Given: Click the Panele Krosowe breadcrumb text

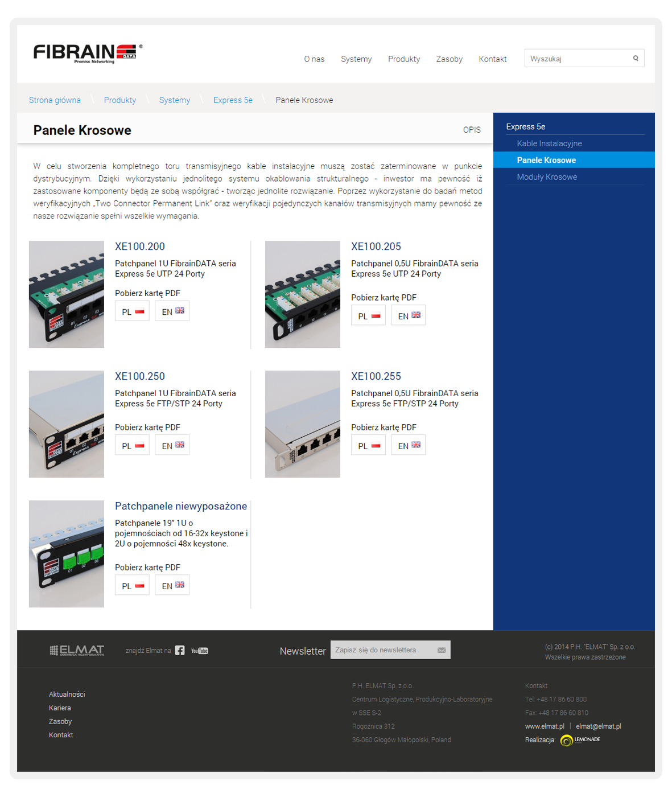Looking at the screenshot, I should (x=304, y=100).
